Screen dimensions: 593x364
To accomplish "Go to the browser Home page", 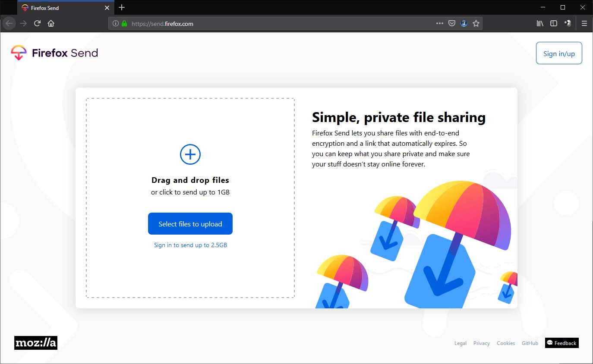I will 51,23.
